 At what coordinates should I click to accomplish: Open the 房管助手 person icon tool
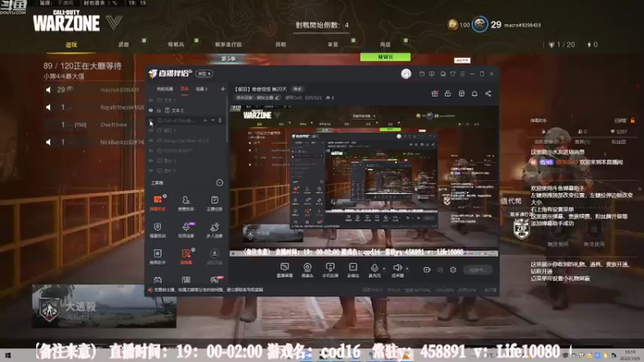186,204
